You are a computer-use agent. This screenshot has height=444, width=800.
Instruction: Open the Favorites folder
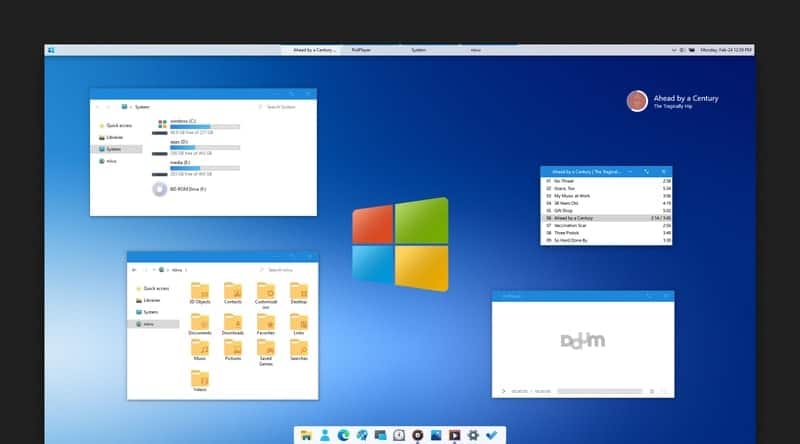[266, 325]
